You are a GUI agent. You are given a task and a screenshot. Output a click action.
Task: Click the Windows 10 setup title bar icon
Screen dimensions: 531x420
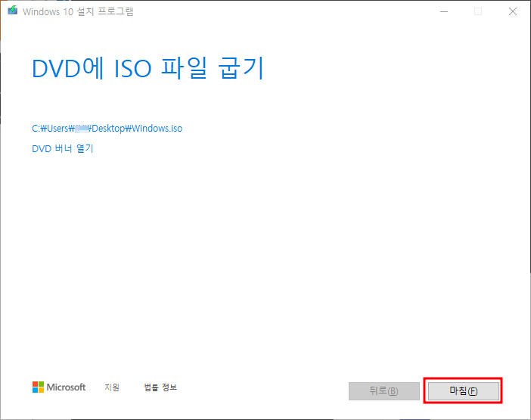coord(13,11)
